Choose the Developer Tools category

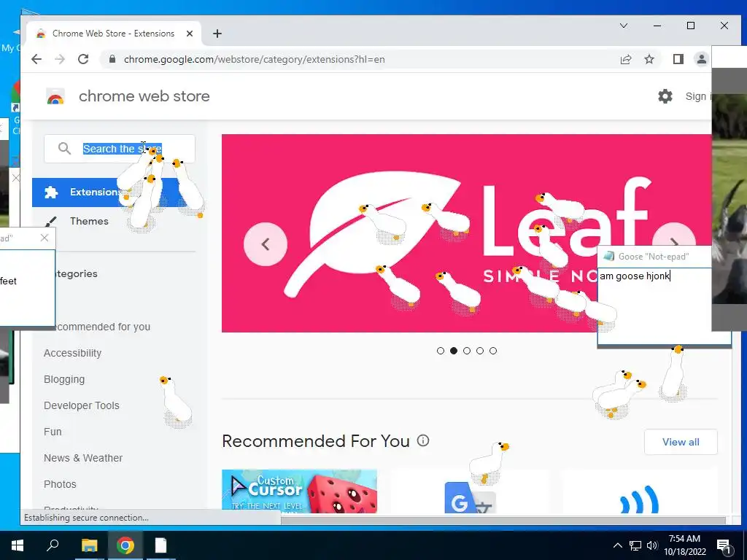pos(82,405)
